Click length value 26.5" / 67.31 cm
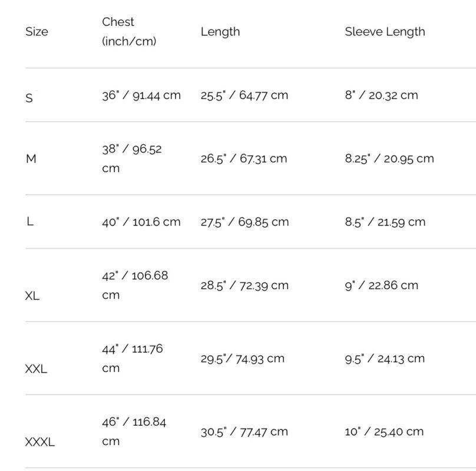 pyautogui.click(x=243, y=158)
